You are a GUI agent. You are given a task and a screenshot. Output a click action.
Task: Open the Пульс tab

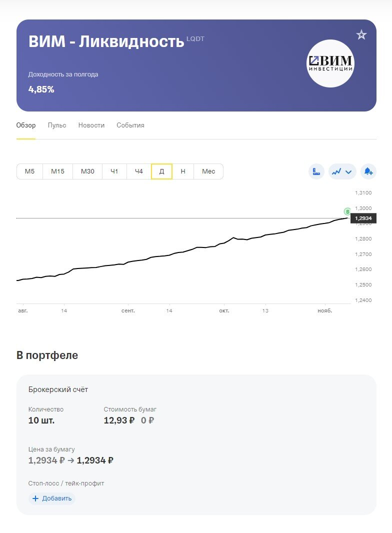click(57, 125)
